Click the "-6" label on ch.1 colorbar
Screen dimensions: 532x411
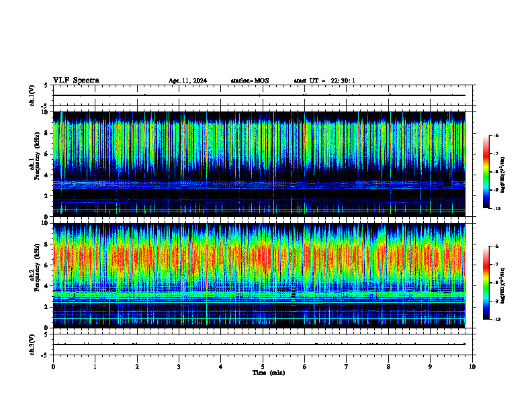496,135
